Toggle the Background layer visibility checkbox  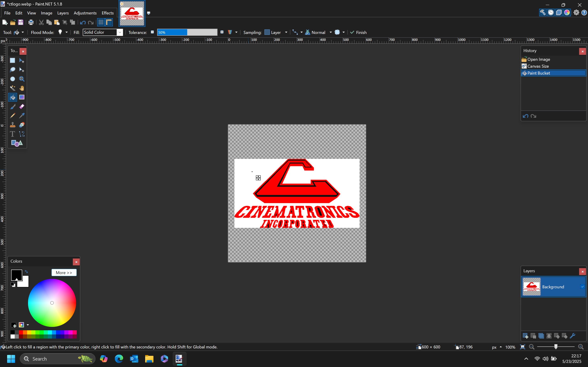(582, 287)
